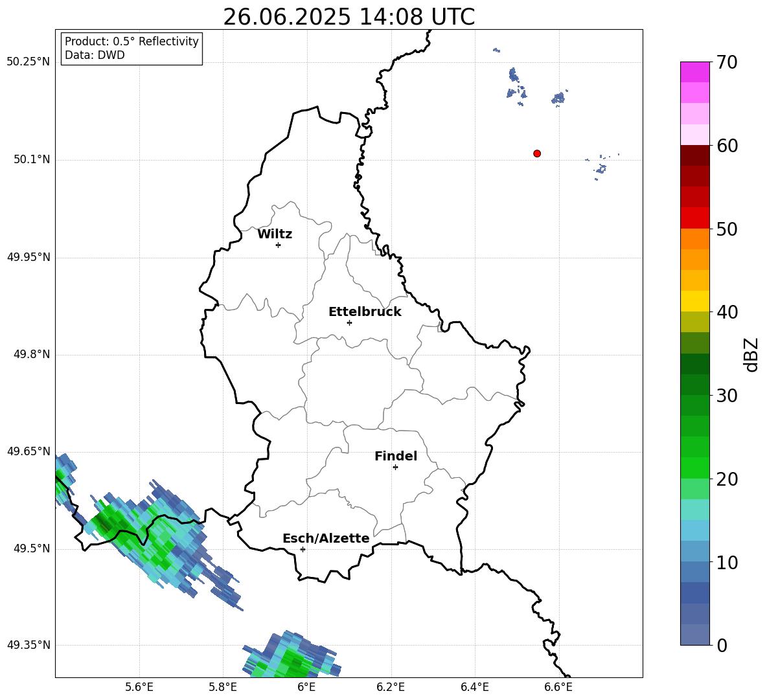Click colorbar tick label 40
Image resolution: width=767 pixels, height=700 pixels.
click(727, 312)
